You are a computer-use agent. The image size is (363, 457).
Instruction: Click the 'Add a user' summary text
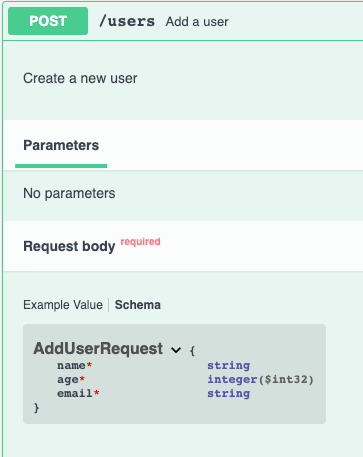(197, 22)
